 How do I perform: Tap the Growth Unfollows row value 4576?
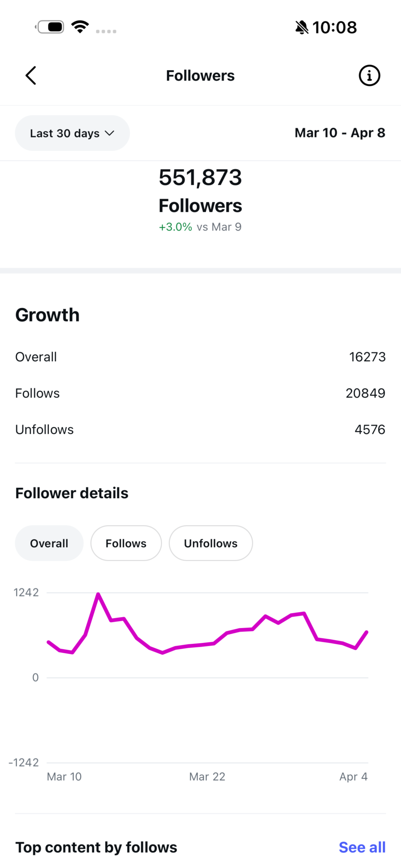[370, 429]
